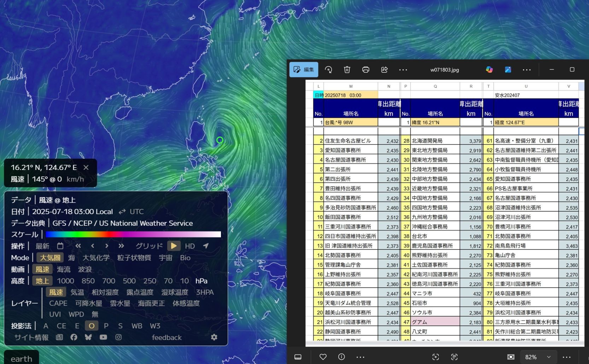Switch to the 宇宙 (space) mode

click(165, 258)
